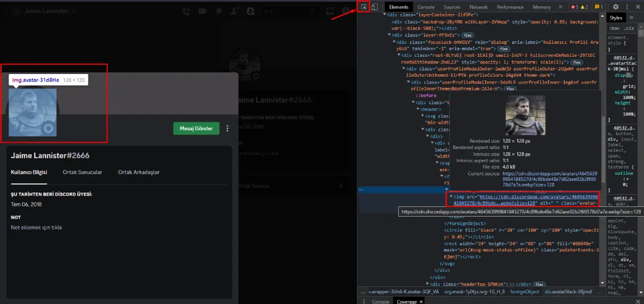This screenshot has width=644, height=304.
Task: Click the Mesaj Gönder button
Action: point(196,128)
